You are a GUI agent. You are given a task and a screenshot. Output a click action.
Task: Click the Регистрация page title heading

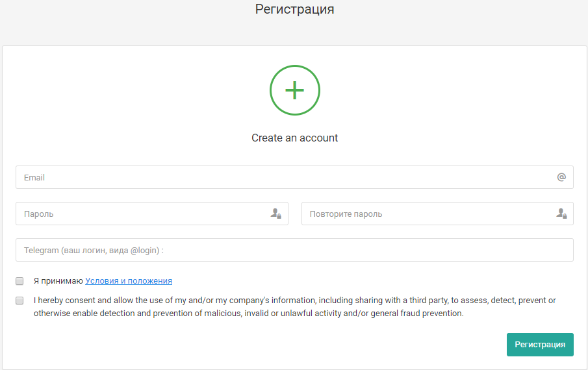tap(294, 9)
